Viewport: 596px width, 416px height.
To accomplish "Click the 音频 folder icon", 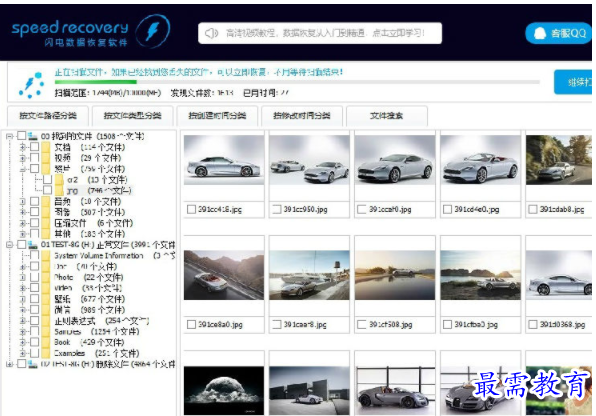I will [46, 201].
